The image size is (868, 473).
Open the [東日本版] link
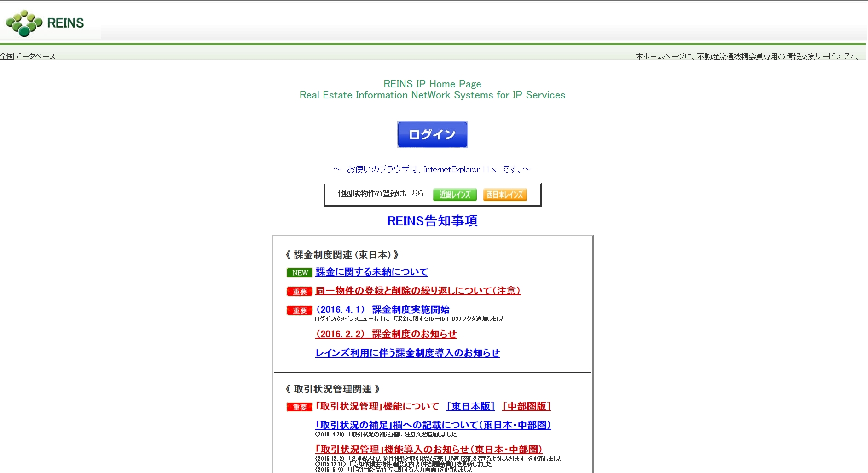pyautogui.click(x=470, y=406)
